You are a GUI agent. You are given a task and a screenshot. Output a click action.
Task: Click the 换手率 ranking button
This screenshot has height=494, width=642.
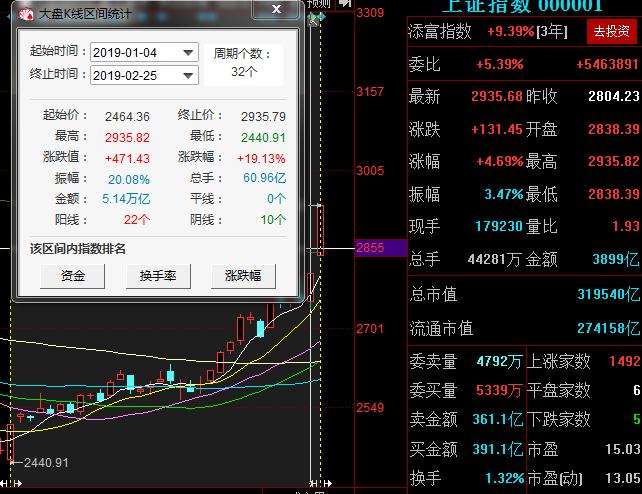[158, 276]
